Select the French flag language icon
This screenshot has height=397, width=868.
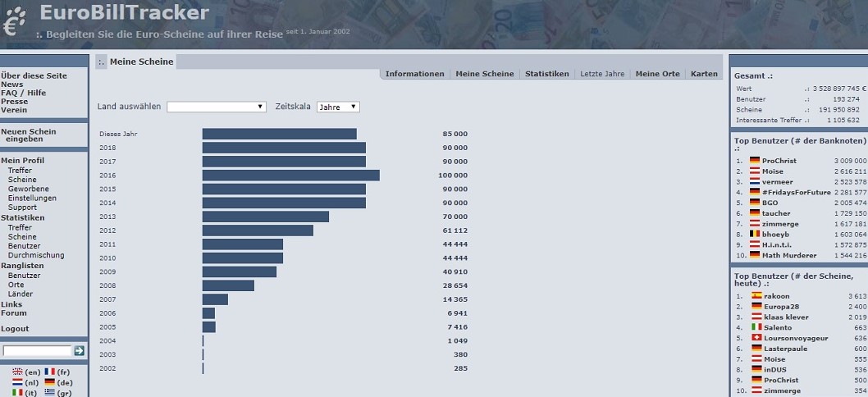(49, 372)
